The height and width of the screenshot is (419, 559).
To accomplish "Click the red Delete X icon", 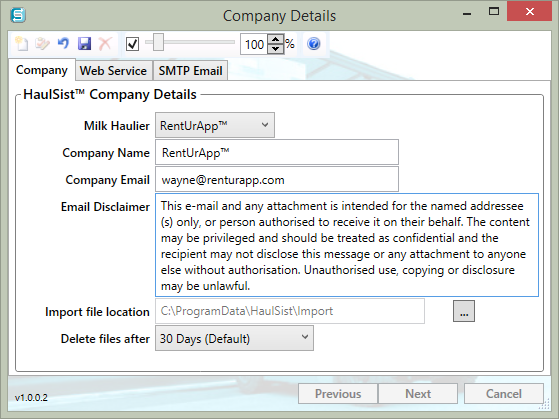I will pyautogui.click(x=105, y=44).
